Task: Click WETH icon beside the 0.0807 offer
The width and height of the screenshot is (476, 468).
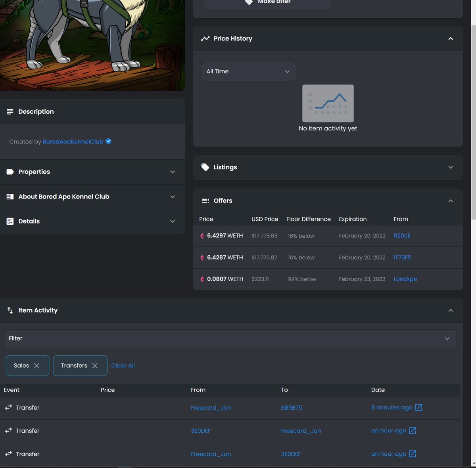Action: (x=202, y=279)
